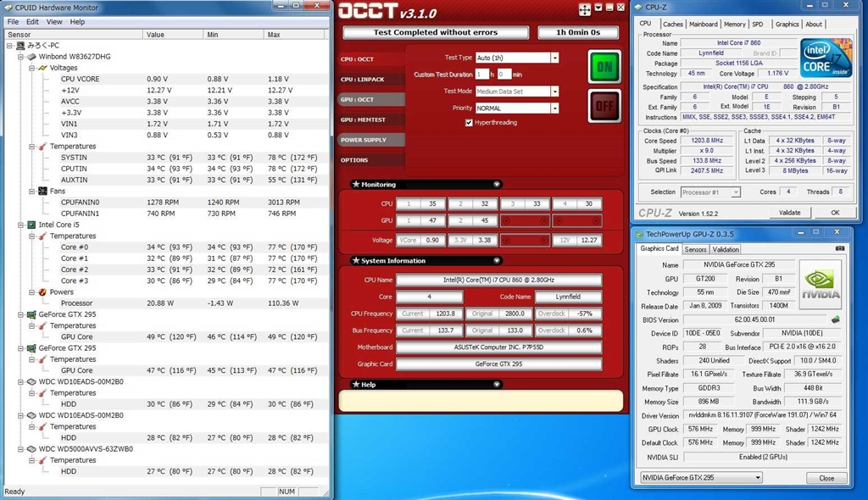Click the GPU-Z camera screenshot icon
The image size is (868, 500).
[x=840, y=248]
